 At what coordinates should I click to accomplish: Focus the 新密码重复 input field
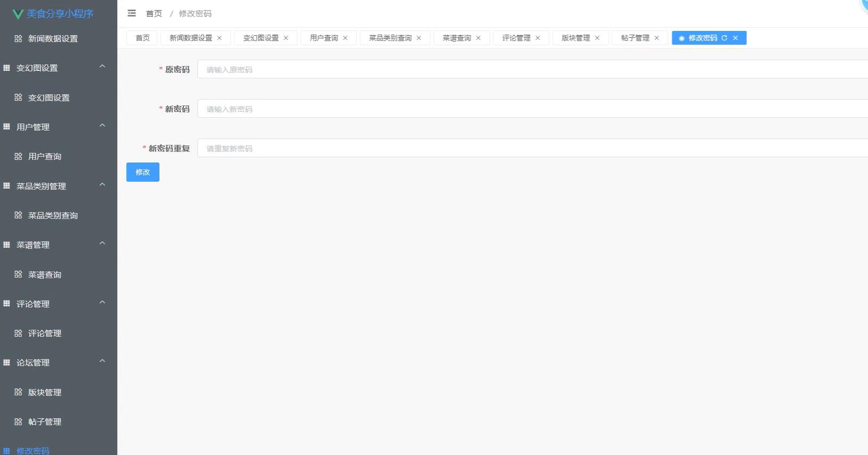[x=533, y=148]
